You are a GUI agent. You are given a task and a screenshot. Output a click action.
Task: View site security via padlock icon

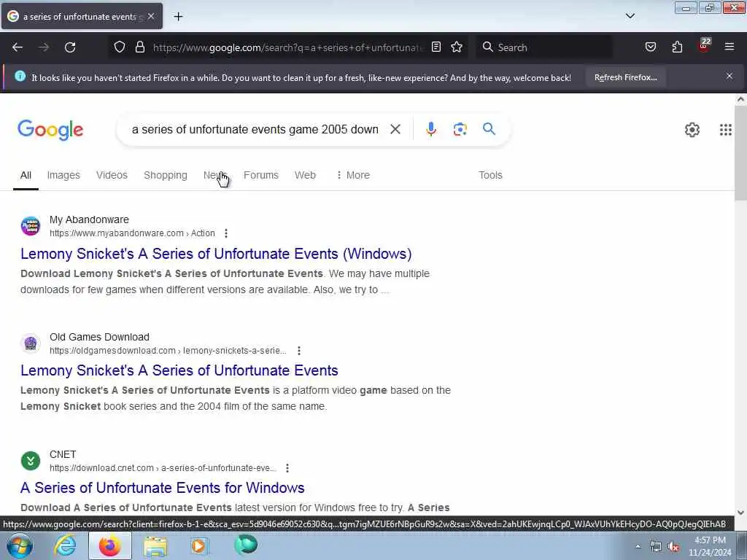(139, 47)
